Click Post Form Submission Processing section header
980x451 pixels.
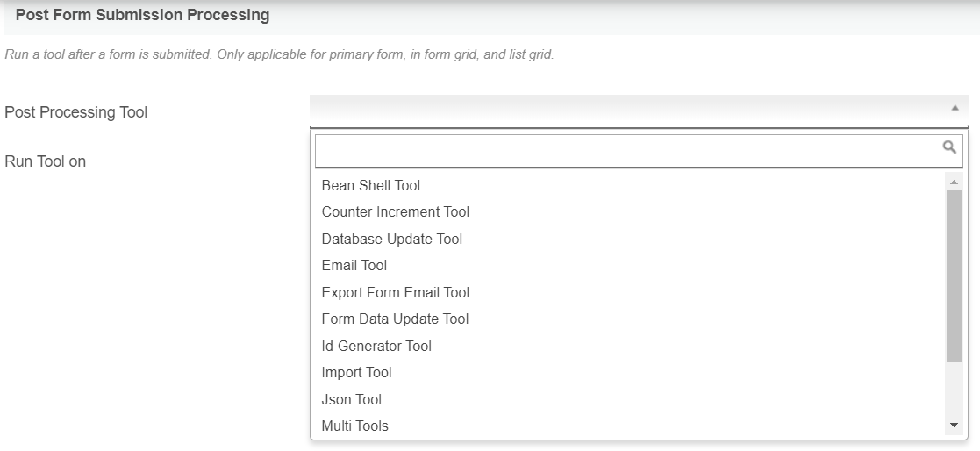pos(143,16)
